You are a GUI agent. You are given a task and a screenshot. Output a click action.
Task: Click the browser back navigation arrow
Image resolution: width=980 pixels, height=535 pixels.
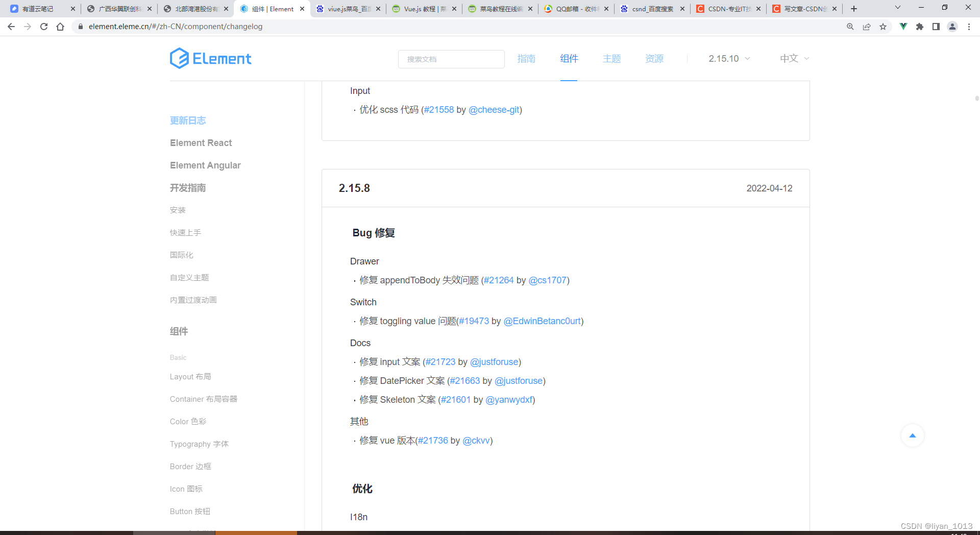(11, 27)
